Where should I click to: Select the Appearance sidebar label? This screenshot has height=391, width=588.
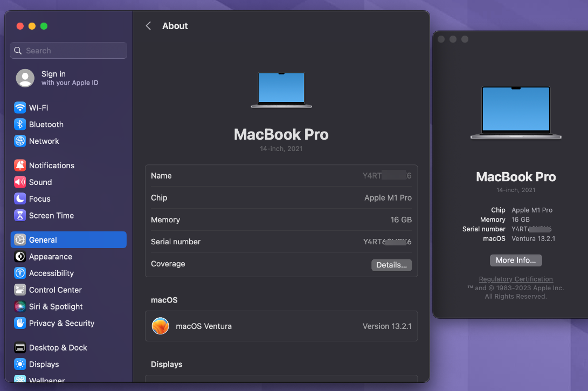click(51, 256)
